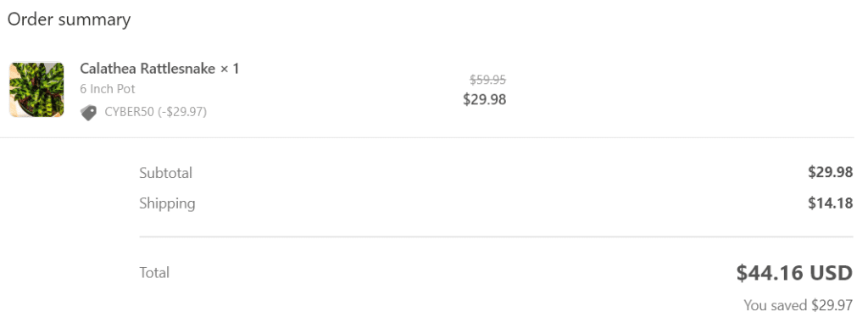
Task: Click the divider line above Total row
Action: pos(496,237)
